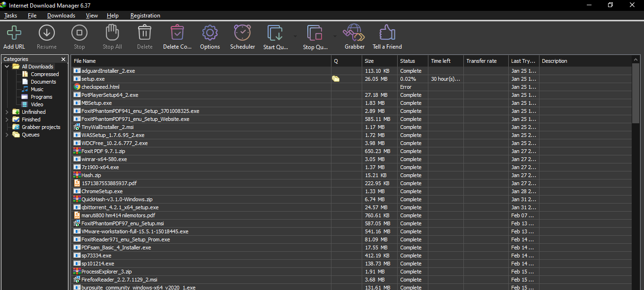The width and height of the screenshot is (644, 290).
Task: Open Options via the gear icon
Action: [x=210, y=34]
